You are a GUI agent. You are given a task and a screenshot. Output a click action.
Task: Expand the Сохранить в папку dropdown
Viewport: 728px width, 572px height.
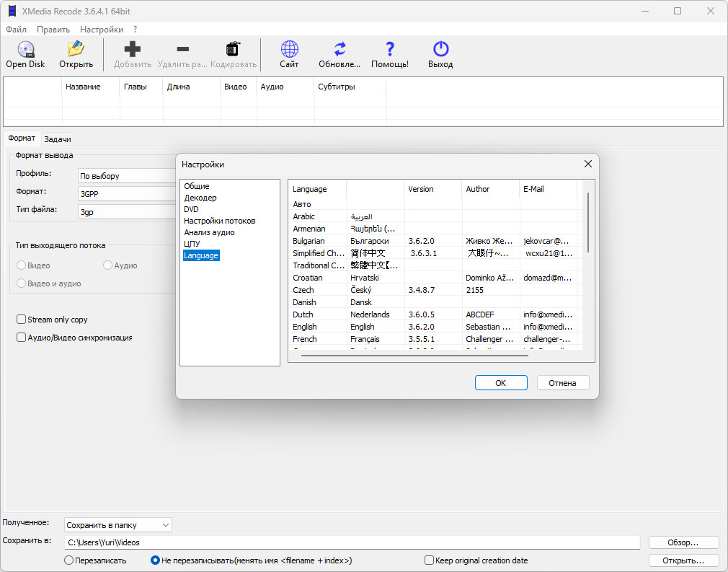(118, 524)
